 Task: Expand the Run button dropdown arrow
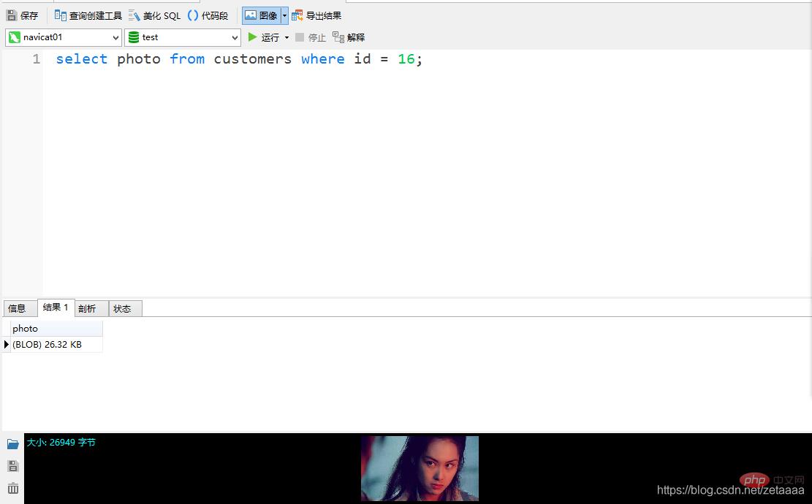point(287,37)
